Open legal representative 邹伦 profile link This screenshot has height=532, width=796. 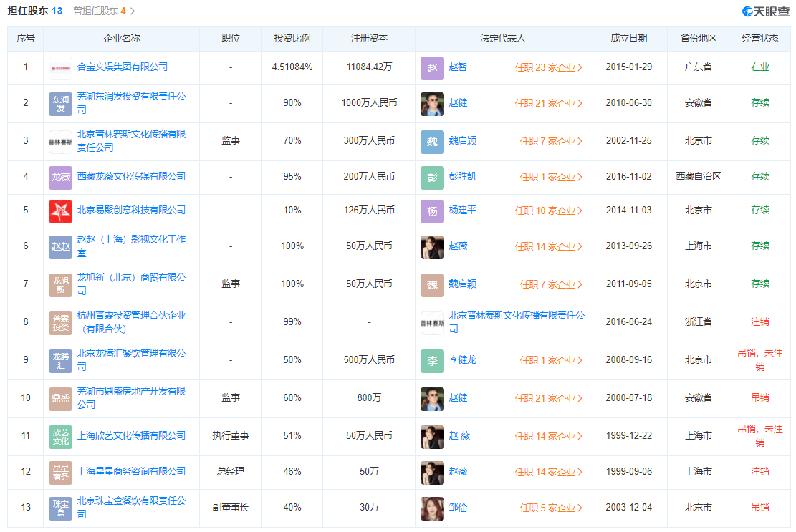[x=457, y=507]
